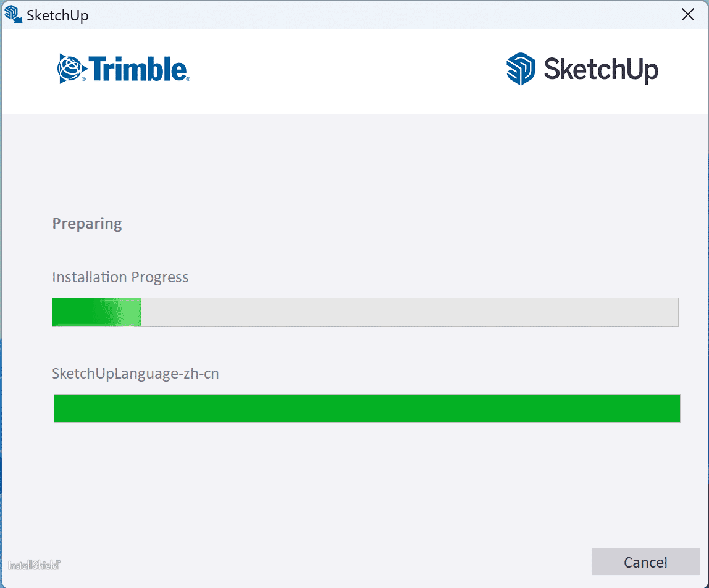The height and width of the screenshot is (588, 709).
Task: Click the filled green part of Installation Progress
Action: point(96,313)
